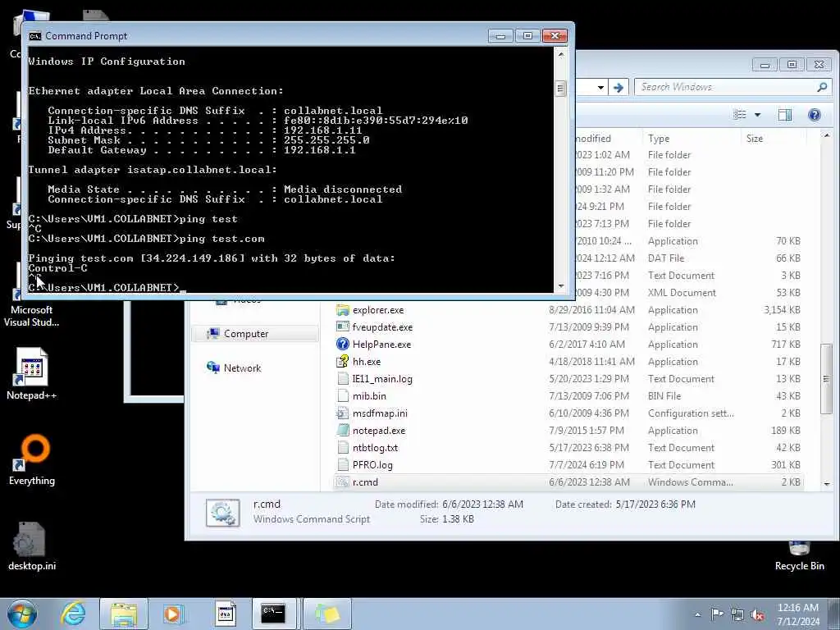Select the r.cmd file row
Viewport: 840px width, 630px height.
point(568,482)
